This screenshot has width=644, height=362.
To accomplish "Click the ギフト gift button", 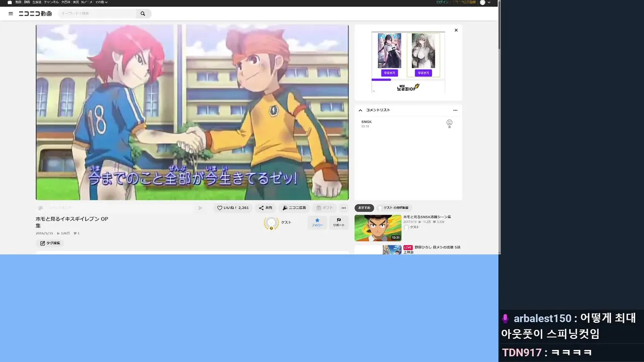I will tap(325, 208).
